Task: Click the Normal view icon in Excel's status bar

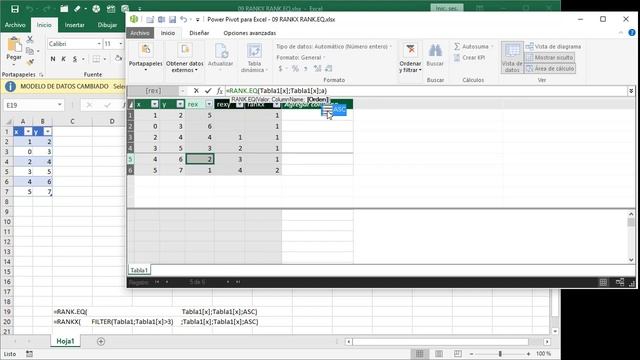Action: pyautogui.click(x=420, y=353)
